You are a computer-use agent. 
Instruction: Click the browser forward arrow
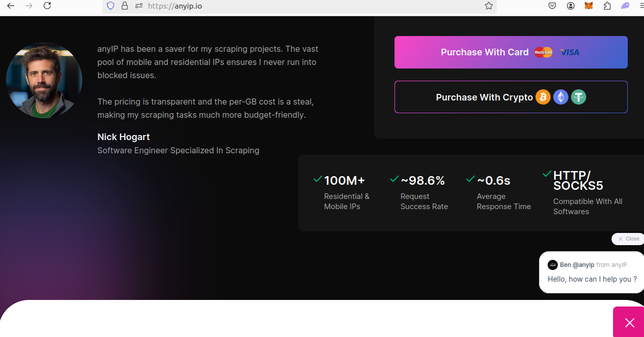[29, 6]
